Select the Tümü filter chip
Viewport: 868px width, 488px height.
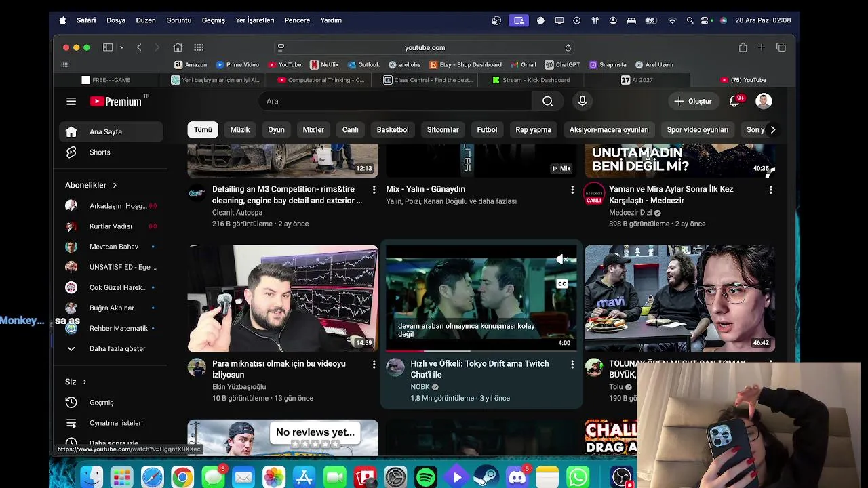(203, 130)
